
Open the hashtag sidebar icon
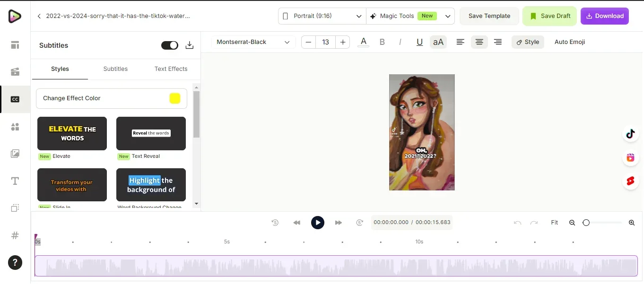(15, 235)
